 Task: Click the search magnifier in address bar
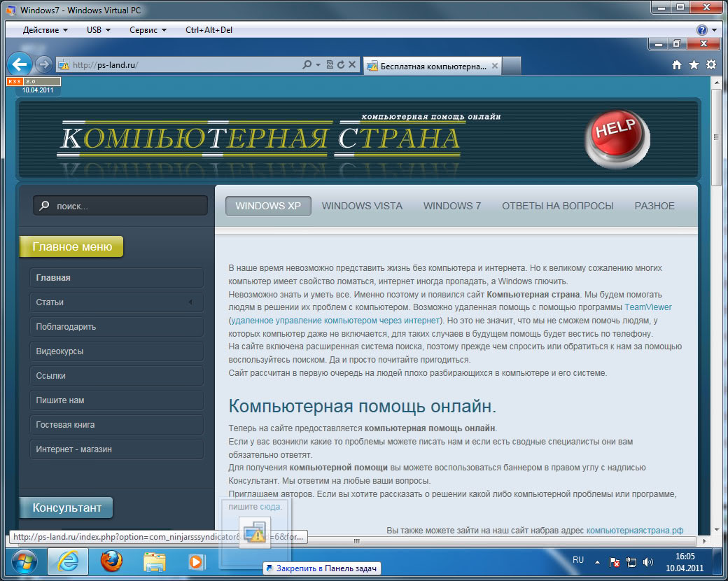pyautogui.click(x=307, y=64)
